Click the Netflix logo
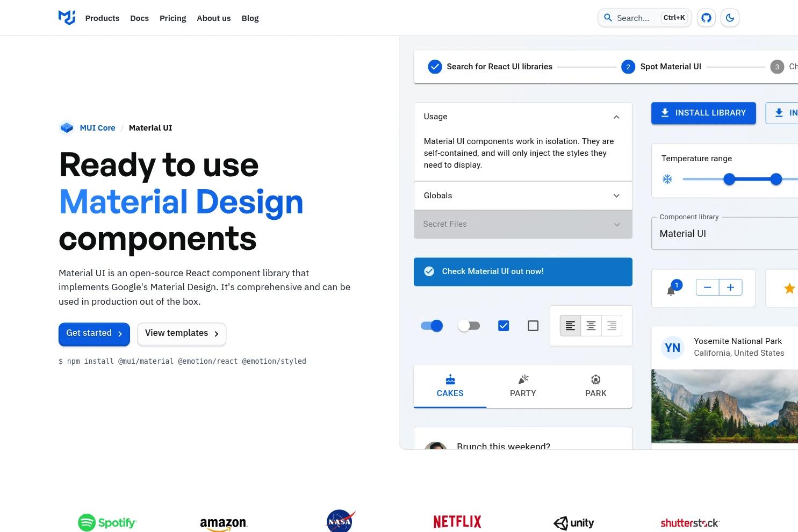This screenshot has width=798, height=532. pos(457,522)
